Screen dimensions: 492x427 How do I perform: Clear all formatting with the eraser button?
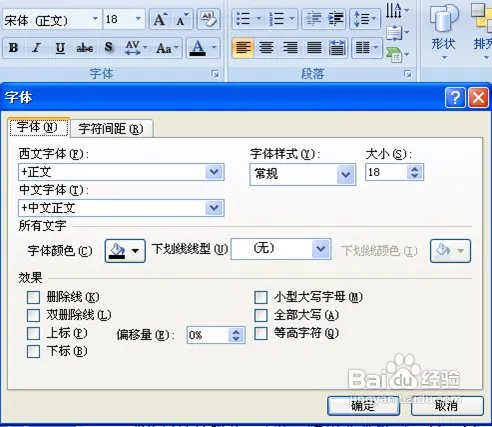(x=208, y=19)
